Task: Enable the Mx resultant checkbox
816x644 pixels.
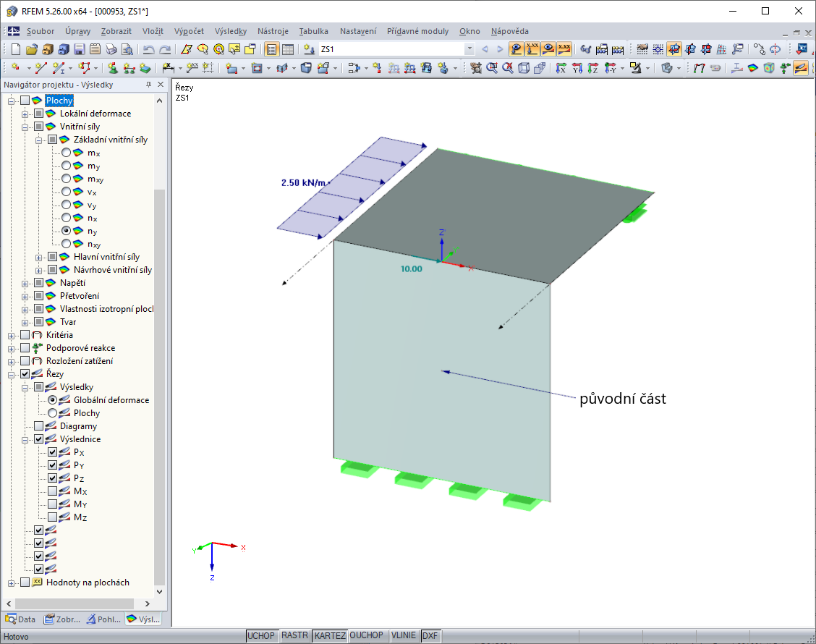Action: [53, 491]
